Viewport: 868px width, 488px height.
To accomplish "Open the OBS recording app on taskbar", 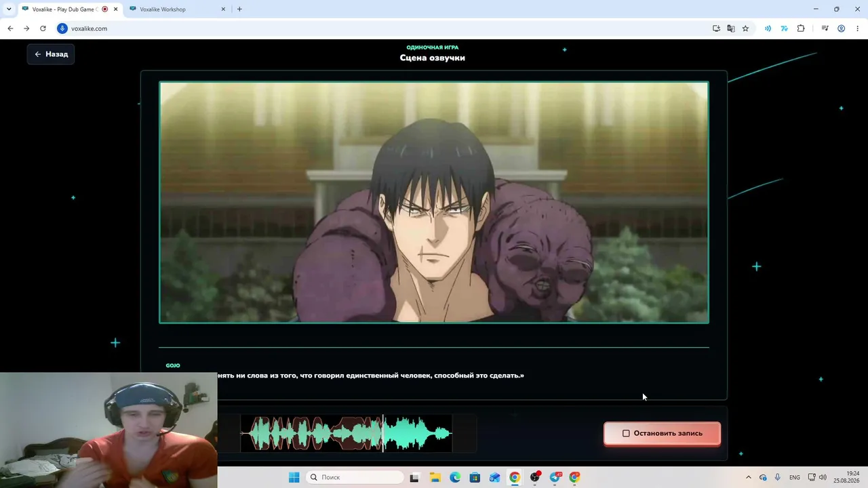I will tap(535, 477).
